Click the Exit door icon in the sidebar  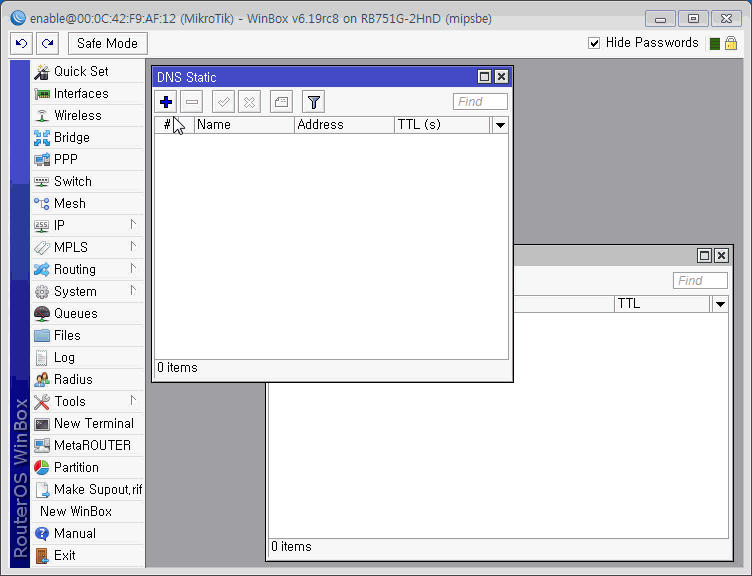[x=42, y=556]
